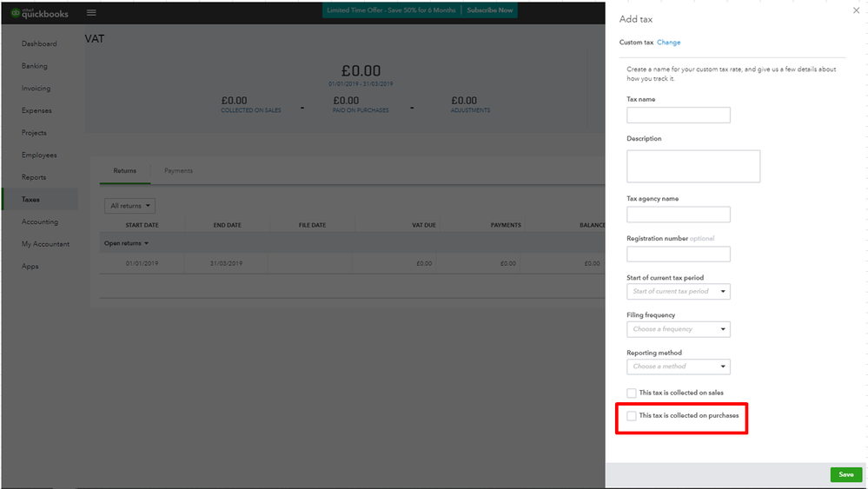Screen dimensions: 868x489
Task: Click the Change link beside Custom tax
Action: tap(669, 43)
